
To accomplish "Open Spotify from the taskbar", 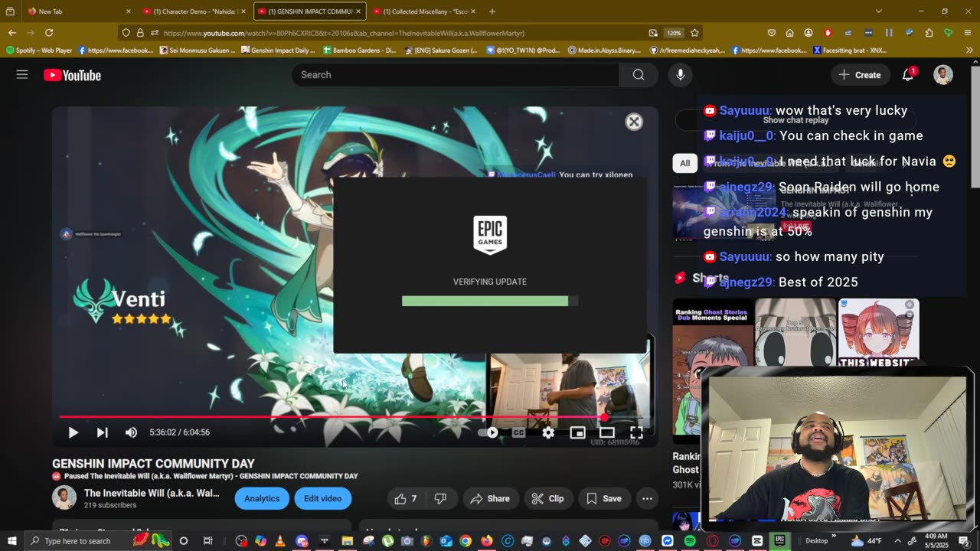I will pyautogui.click(x=690, y=541).
